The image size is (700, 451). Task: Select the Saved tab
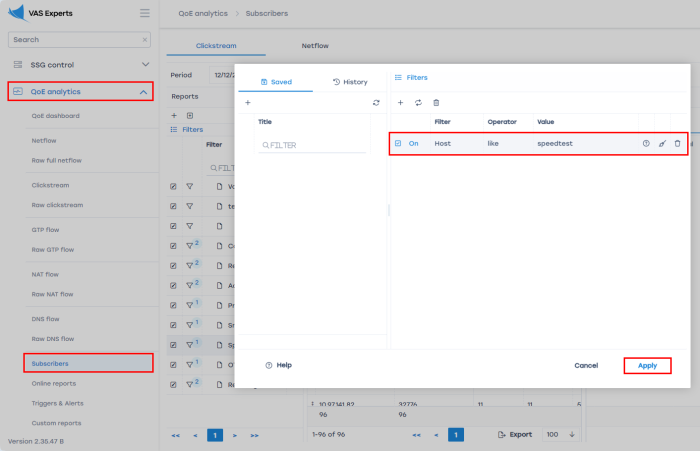pos(275,81)
